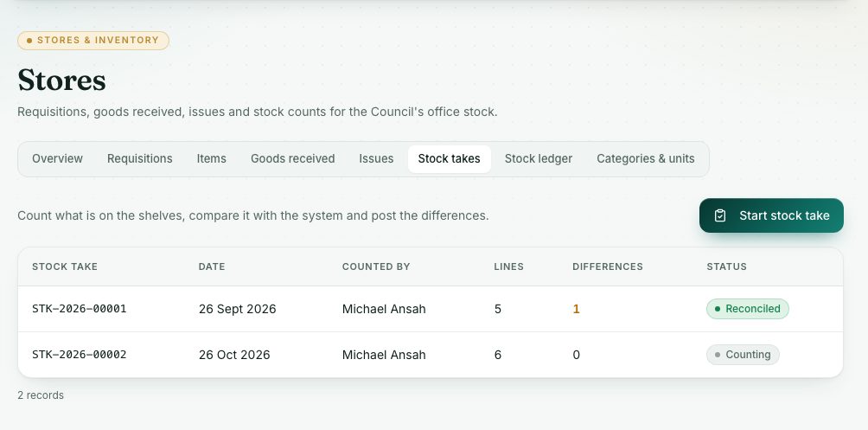Open Categories & units tab
This screenshot has height=430, width=868.
646,159
